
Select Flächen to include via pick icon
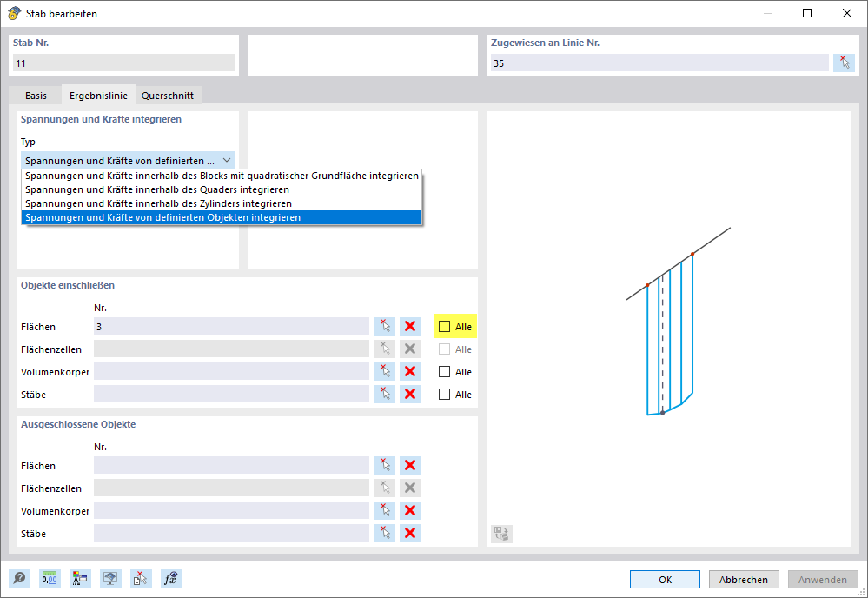[384, 326]
